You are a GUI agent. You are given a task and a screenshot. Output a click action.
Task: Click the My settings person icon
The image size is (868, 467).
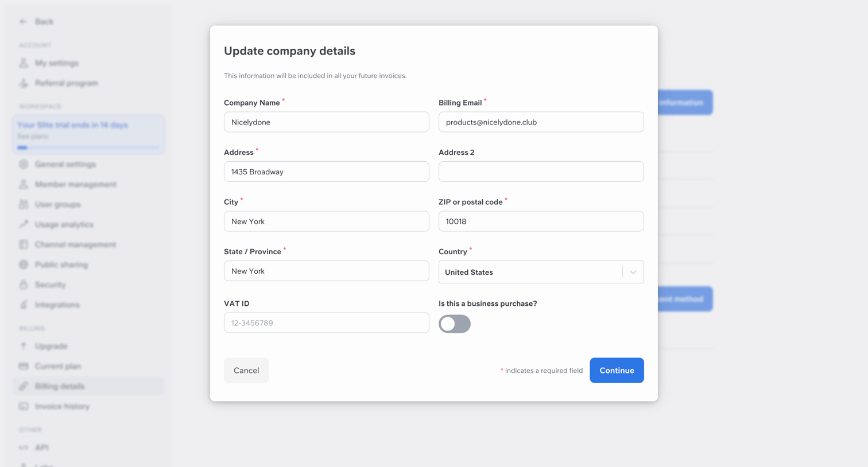[24, 63]
